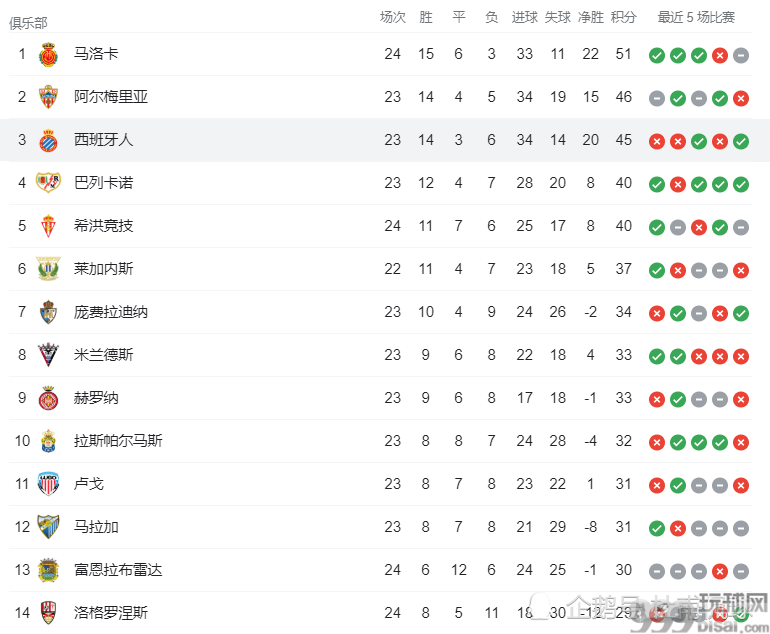Click the Mallorca (马洛卡) club crest
The width and height of the screenshot is (770, 634).
tap(48, 54)
